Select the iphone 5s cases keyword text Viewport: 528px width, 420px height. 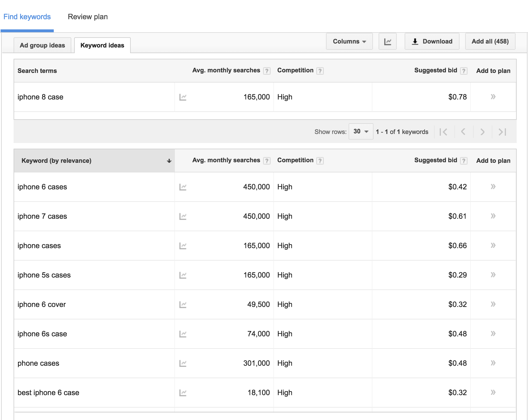(44, 275)
